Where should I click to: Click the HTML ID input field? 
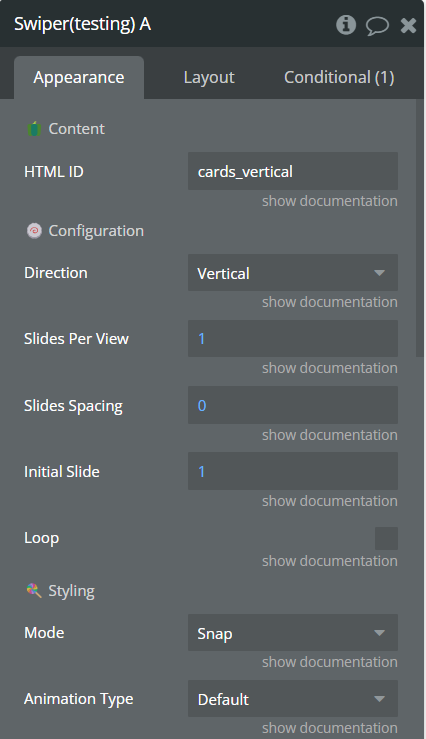coord(293,171)
